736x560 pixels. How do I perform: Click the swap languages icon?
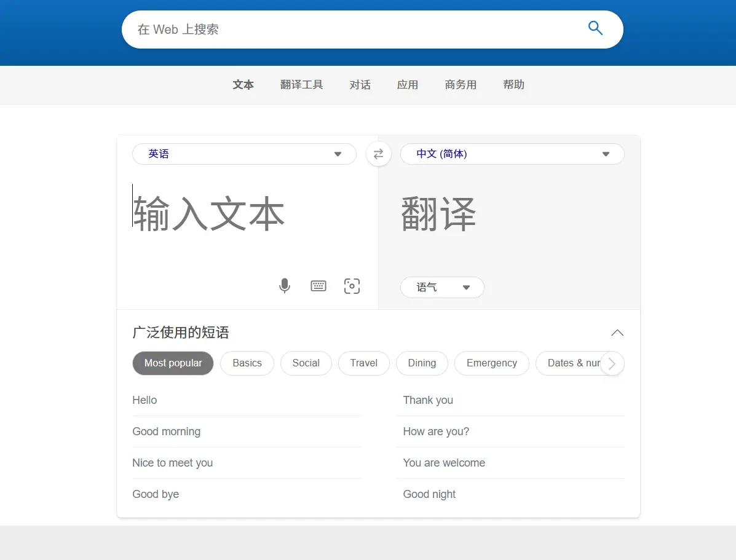(378, 154)
